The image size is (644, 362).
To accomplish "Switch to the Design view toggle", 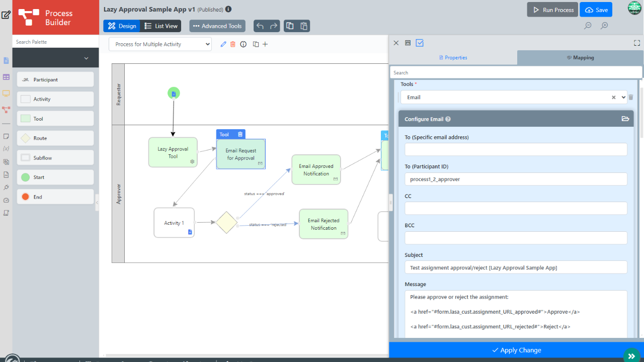I will click(122, 26).
